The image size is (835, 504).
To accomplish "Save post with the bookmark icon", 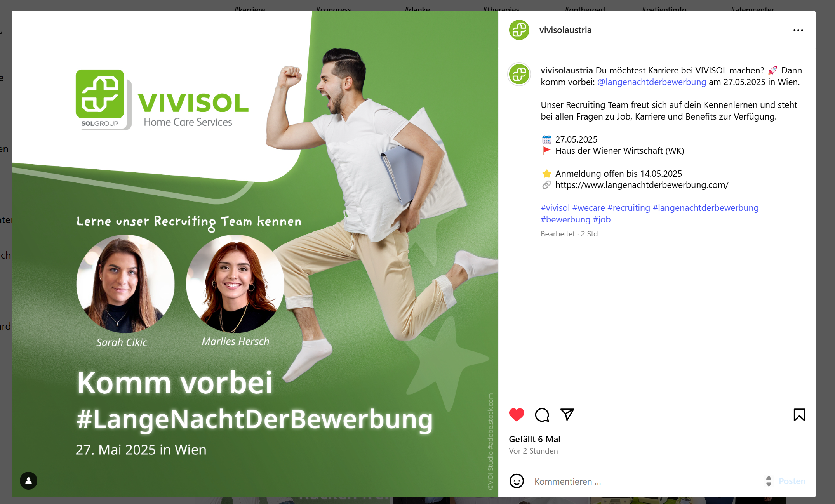I will (x=799, y=415).
